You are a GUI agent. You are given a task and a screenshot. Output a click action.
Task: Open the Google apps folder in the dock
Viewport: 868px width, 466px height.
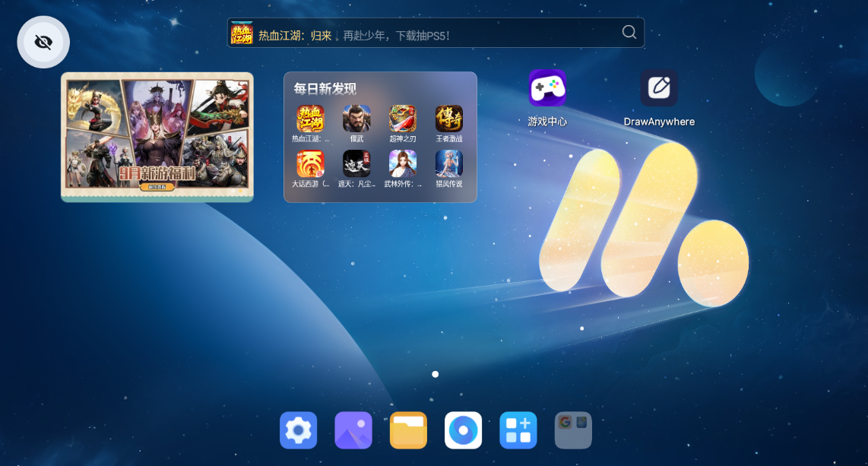point(572,430)
